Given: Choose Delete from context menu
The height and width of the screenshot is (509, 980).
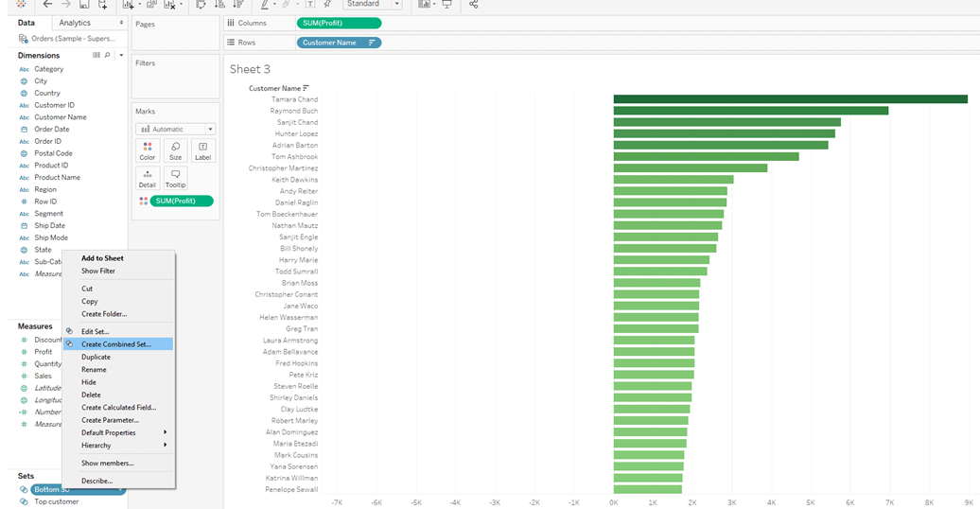Looking at the screenshot, I should [x=118, y=395].
